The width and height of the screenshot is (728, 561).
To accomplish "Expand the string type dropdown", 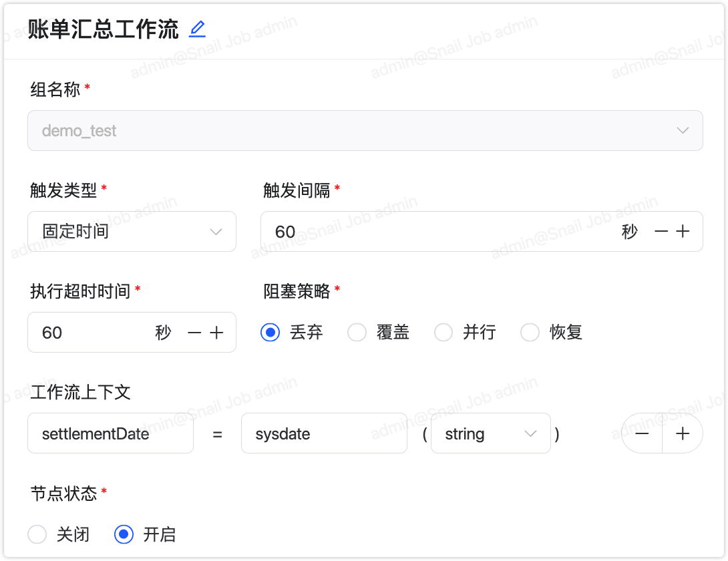I will coord(491,433).
